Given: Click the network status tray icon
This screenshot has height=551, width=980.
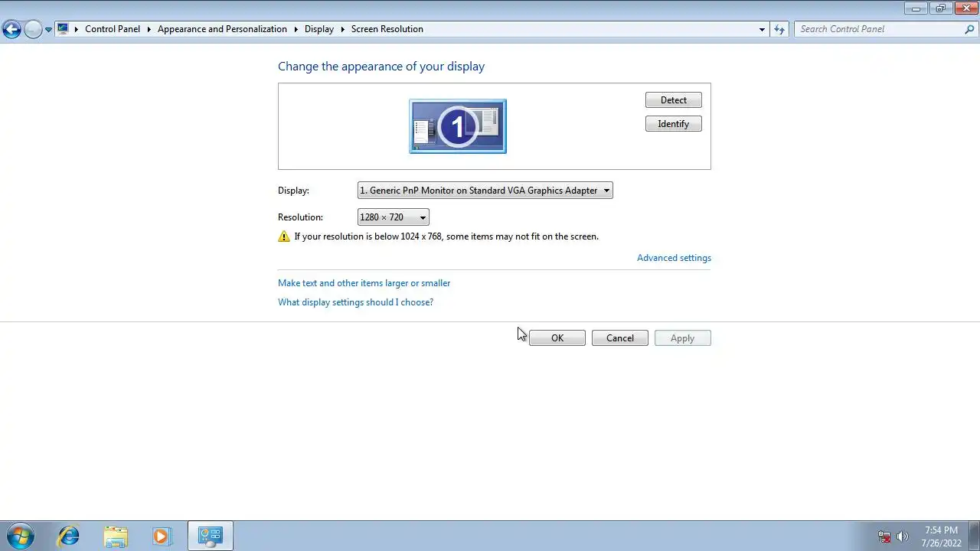Looking at the screenshot, I should coord(884,536).
